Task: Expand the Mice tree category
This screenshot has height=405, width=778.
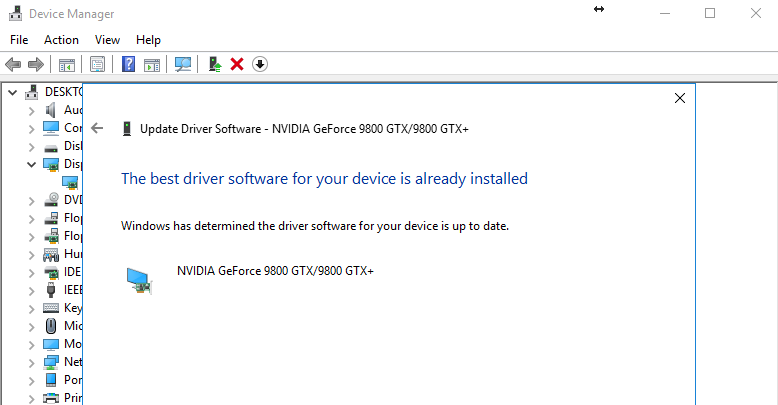Action: pos(31,327)
